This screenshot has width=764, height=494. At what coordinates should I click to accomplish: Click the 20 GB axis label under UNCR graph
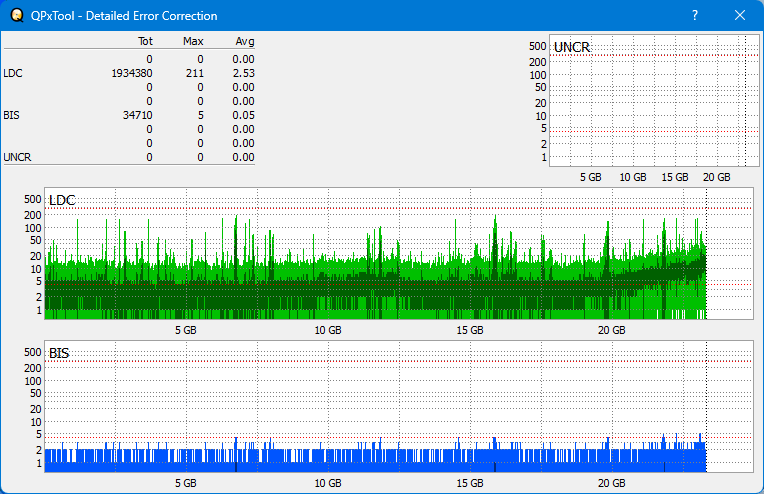coord(717,177)
